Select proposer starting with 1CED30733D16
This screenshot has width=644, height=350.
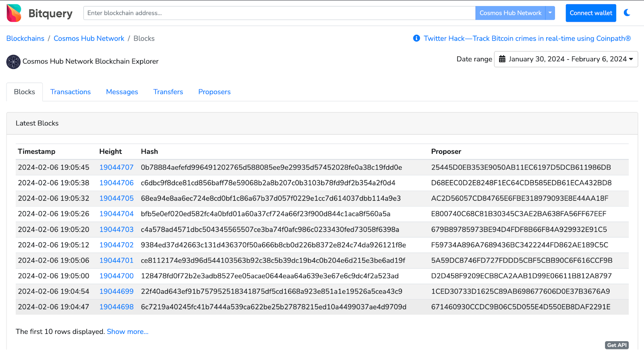[520, 292]
